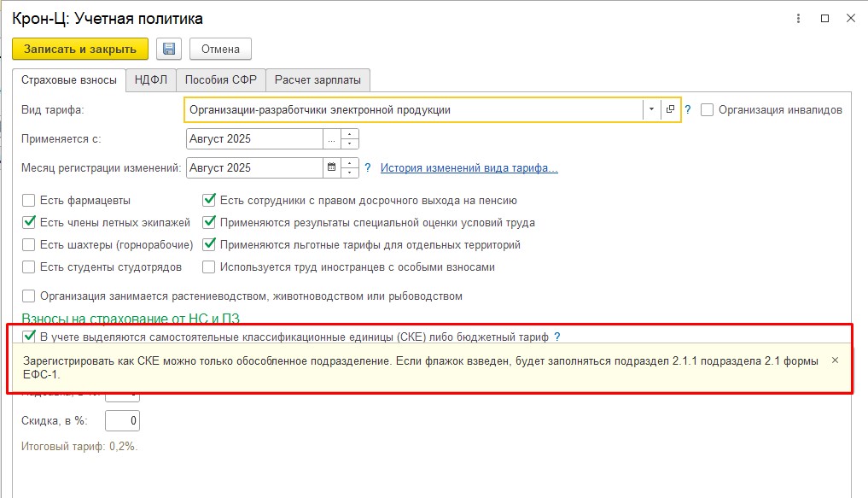Open the Расчет зарплаты tab

[317, 80]
